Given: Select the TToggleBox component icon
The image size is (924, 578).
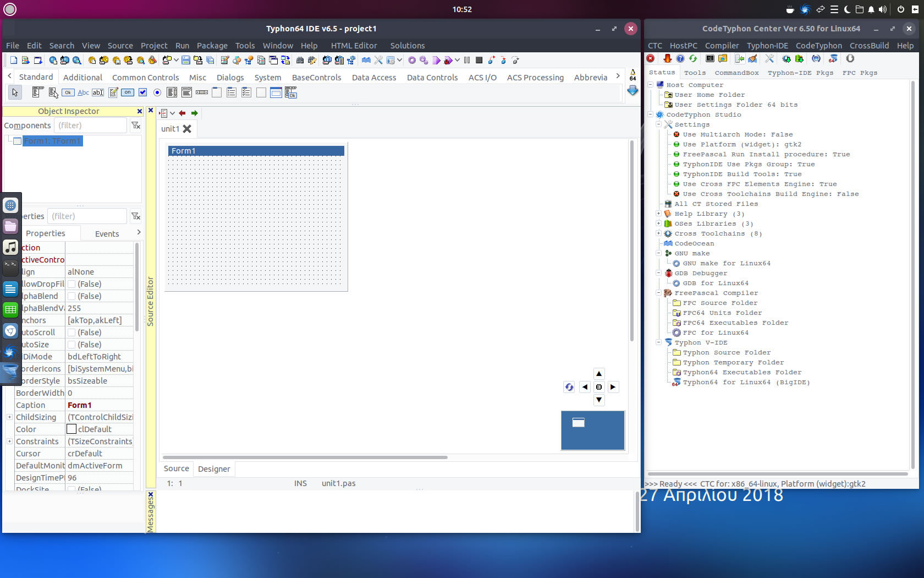Looking at the screenshot, I should point(128,92).
